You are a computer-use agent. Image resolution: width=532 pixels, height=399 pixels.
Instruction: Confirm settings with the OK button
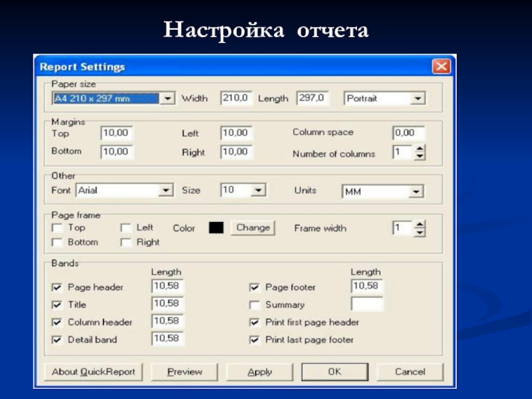tap(335, 372)
